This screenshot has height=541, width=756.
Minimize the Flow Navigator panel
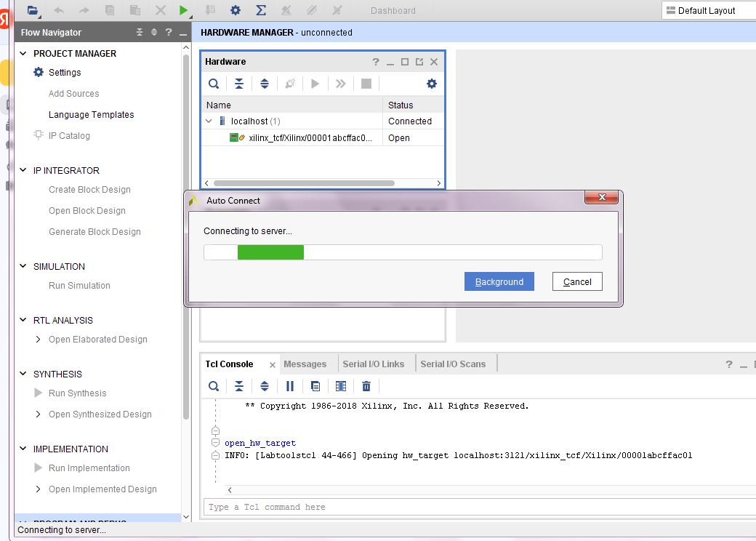(x=182, y=33)
